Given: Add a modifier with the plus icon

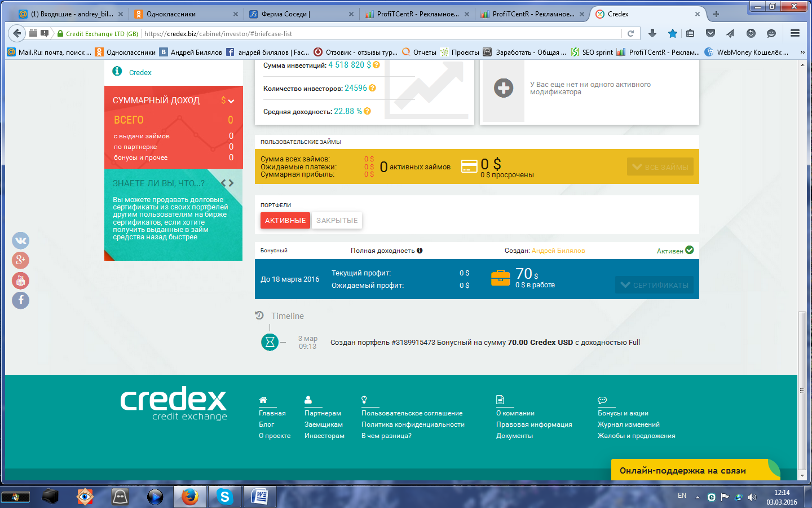Looking at the screenshot, I should (x=504, y=88).
